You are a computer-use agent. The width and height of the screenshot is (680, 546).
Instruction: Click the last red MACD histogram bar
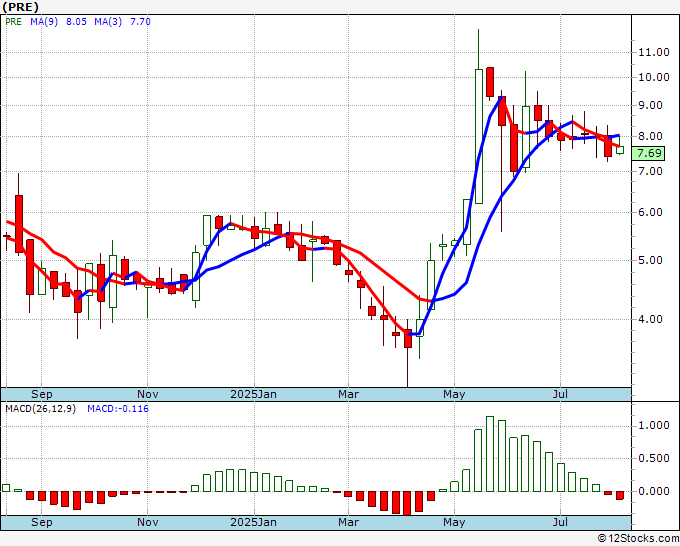coord(620,495)
